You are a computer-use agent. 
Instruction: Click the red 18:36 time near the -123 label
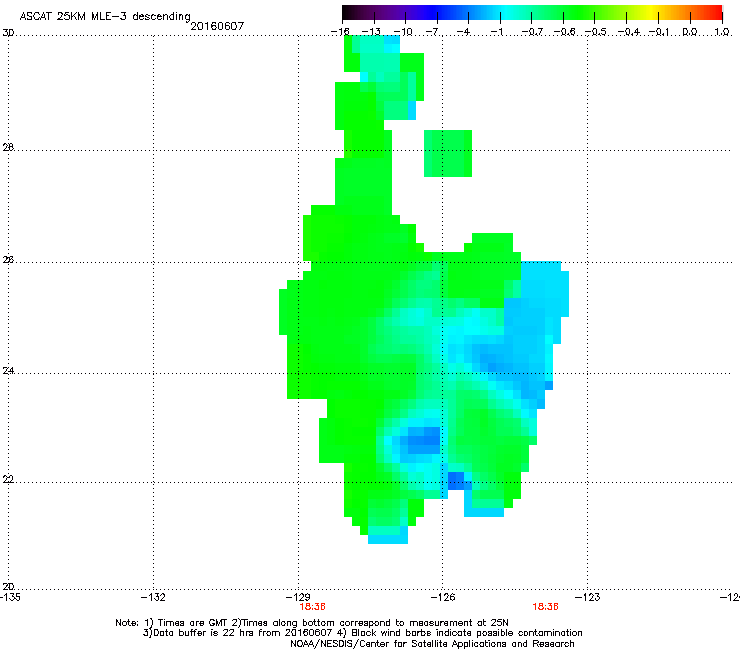[x=545, y=607]
